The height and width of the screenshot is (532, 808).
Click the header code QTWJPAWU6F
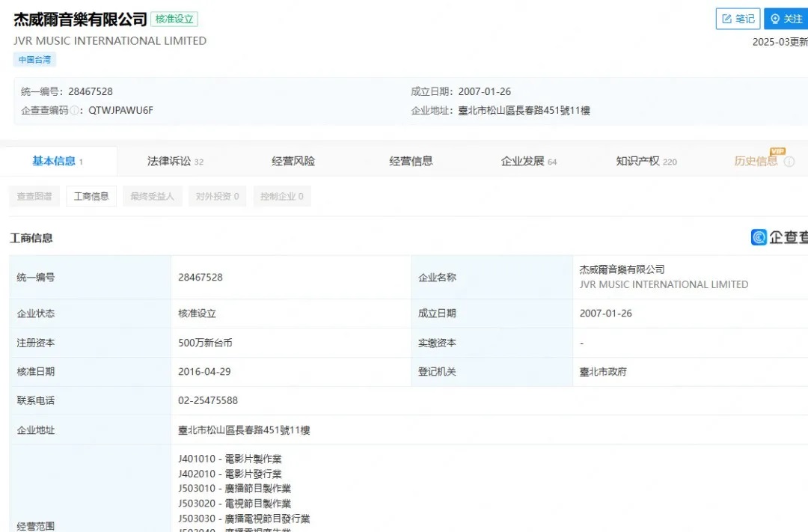(x=120, y=110)
